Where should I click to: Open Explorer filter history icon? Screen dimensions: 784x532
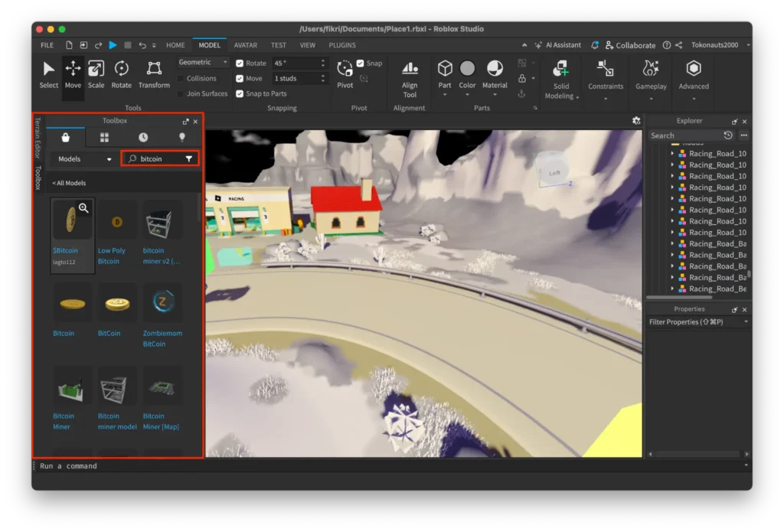(x=728, y=135)
